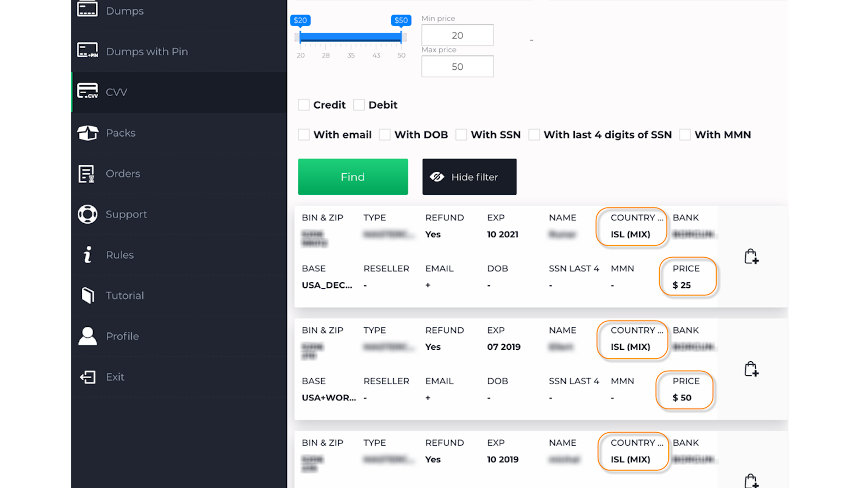Click the Max price input field

pyautogui.click(x=457, y=66)
